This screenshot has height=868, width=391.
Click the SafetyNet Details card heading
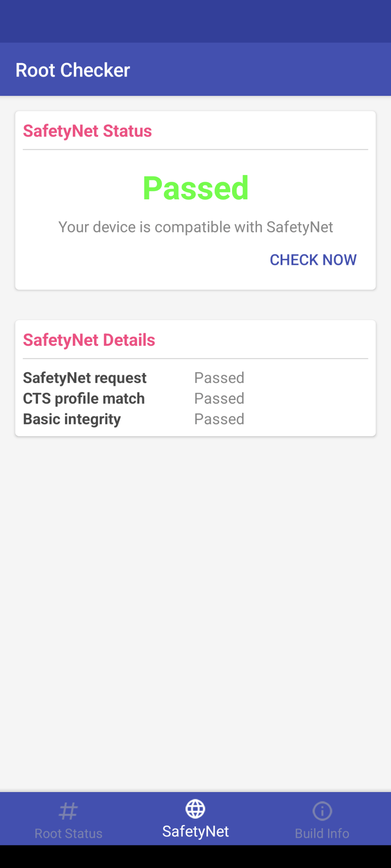(x=89, y=340)
